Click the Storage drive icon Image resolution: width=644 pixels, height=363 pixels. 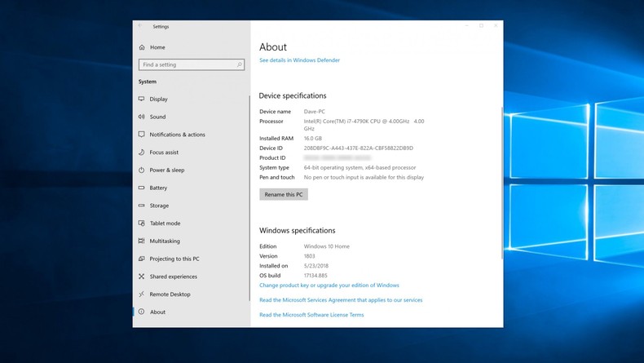tap(142, 206)
